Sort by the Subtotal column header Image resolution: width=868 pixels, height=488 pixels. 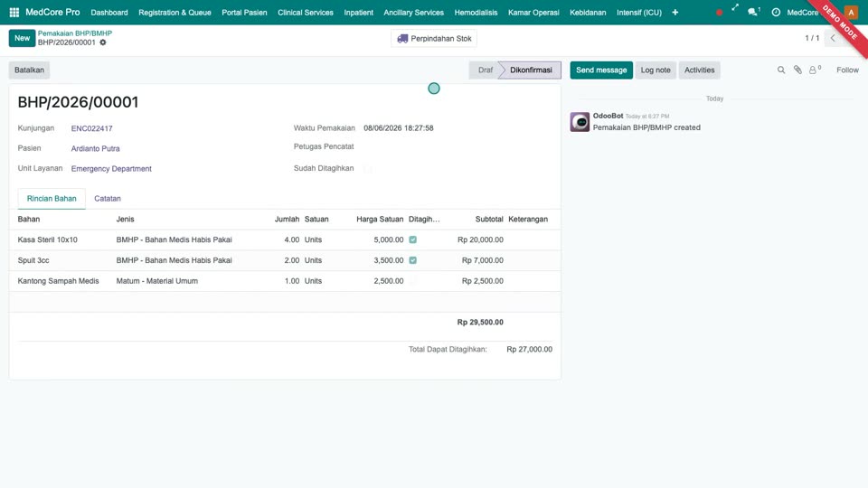pyautogui.click(x=489, y=219)
